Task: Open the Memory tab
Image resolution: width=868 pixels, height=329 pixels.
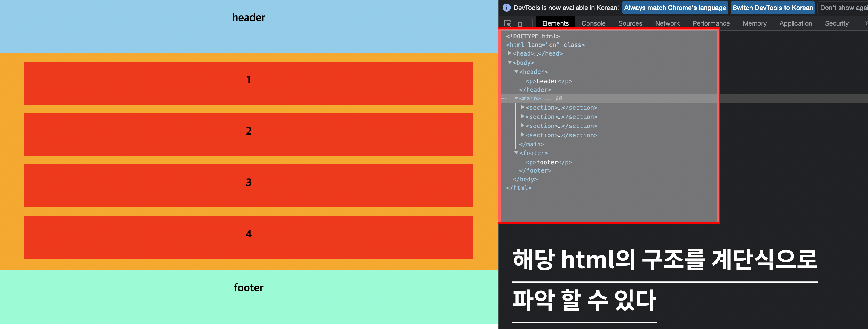Action: point(754,23)
